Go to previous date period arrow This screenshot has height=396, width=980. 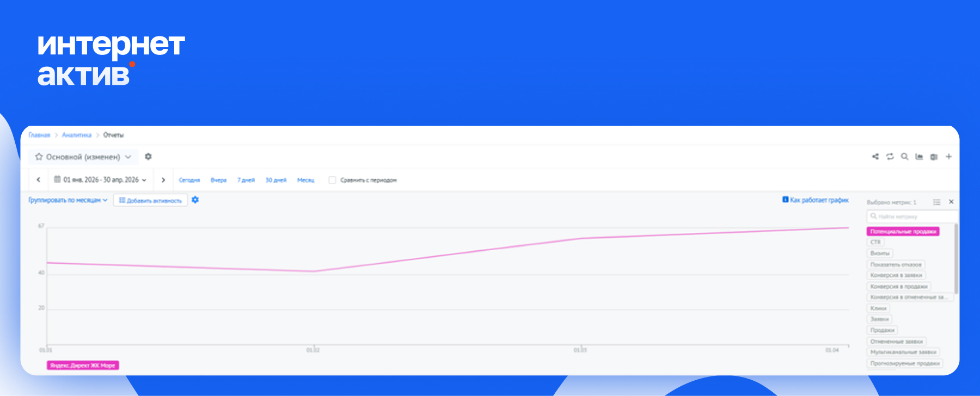(x=38, y=180)
